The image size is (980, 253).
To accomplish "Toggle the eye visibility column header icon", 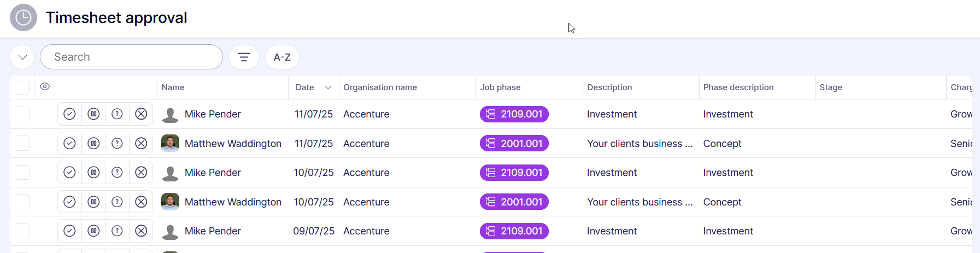I will pos(45,87).
